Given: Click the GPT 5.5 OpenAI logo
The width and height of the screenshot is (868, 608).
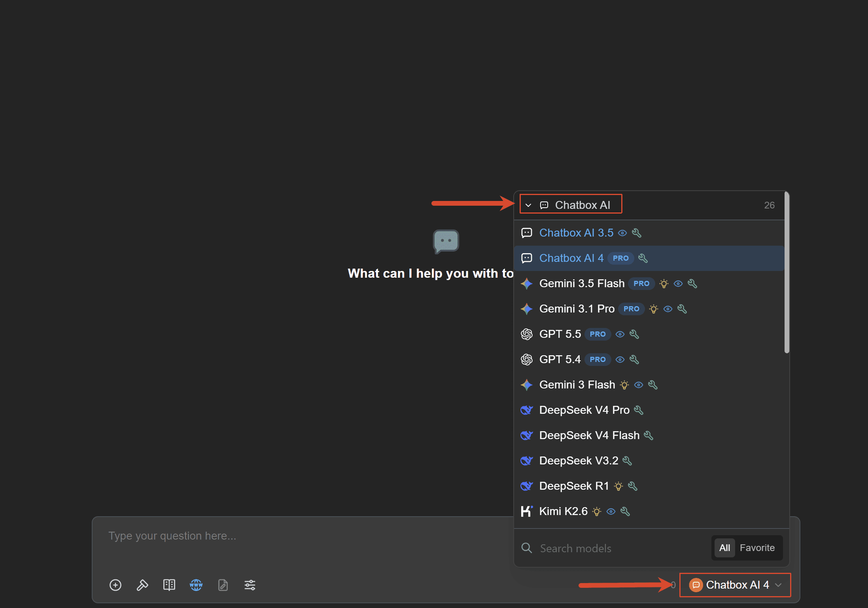Looking at the screenshot, I should pos(527,334).
